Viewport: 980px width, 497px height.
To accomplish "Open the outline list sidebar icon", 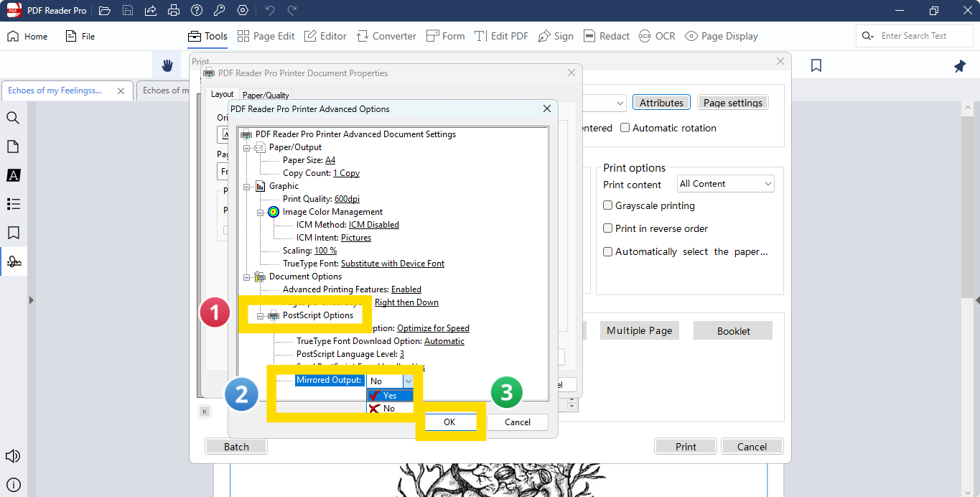I will tap(13, 204).
